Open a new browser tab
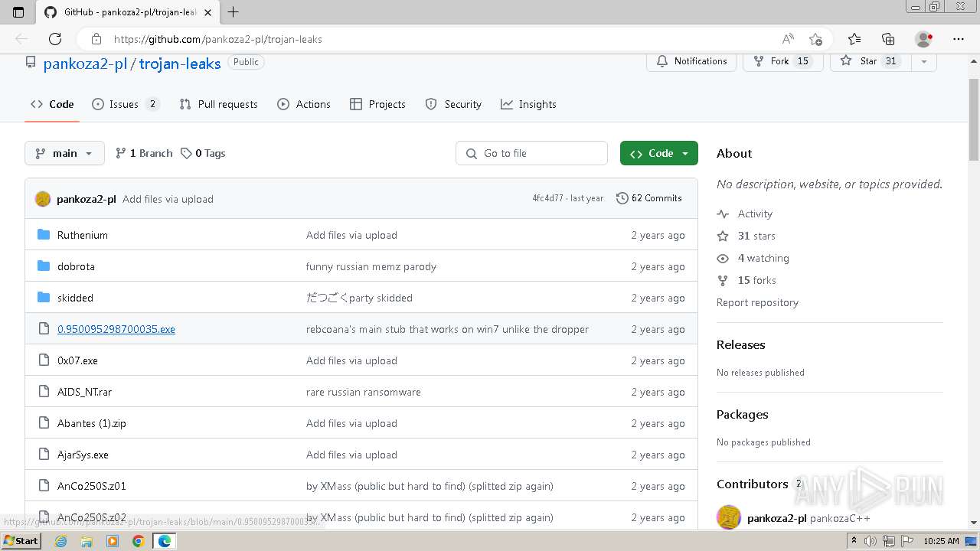Screen dimensions: 980x551 234,11
